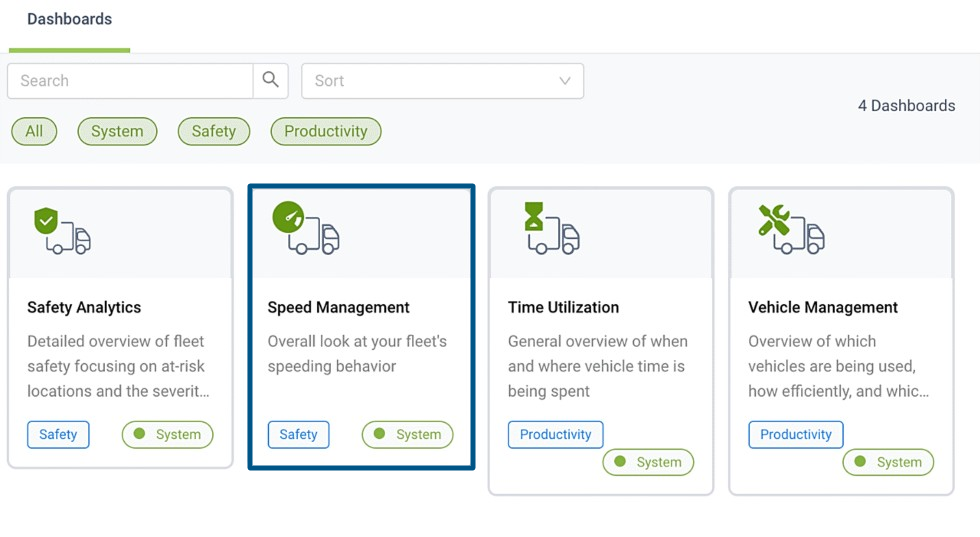Click Safety tag on Safety Analytics card
This screenshot has width=980, height=537.
coord(58,434)
